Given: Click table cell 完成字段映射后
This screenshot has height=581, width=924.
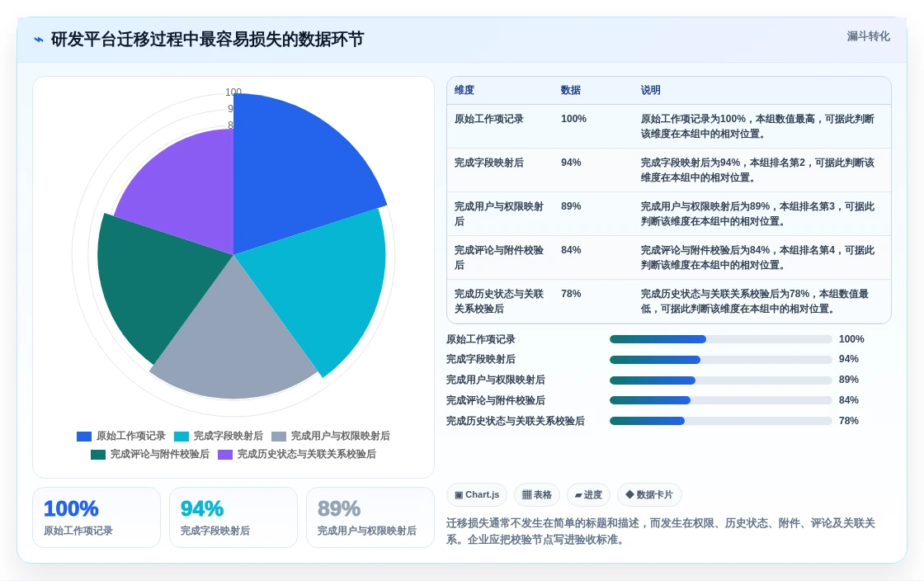Looking at the screenshot, I should [489, 163].
